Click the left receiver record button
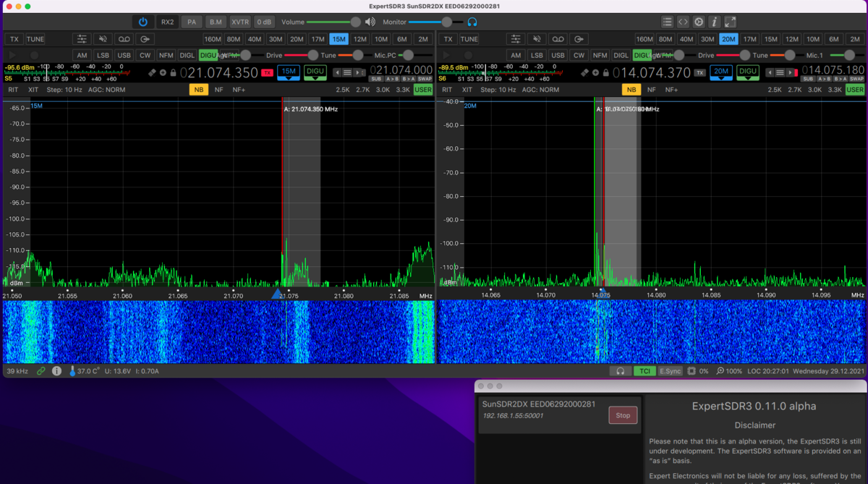This screenshot has width=868, height=484. pos(34,55)
